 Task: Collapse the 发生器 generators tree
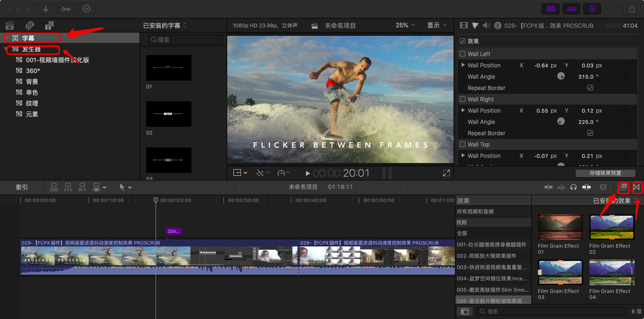point(6,49)
